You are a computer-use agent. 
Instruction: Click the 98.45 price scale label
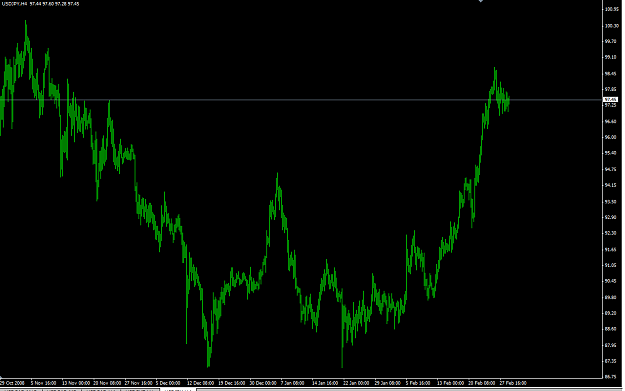(611, 74)
